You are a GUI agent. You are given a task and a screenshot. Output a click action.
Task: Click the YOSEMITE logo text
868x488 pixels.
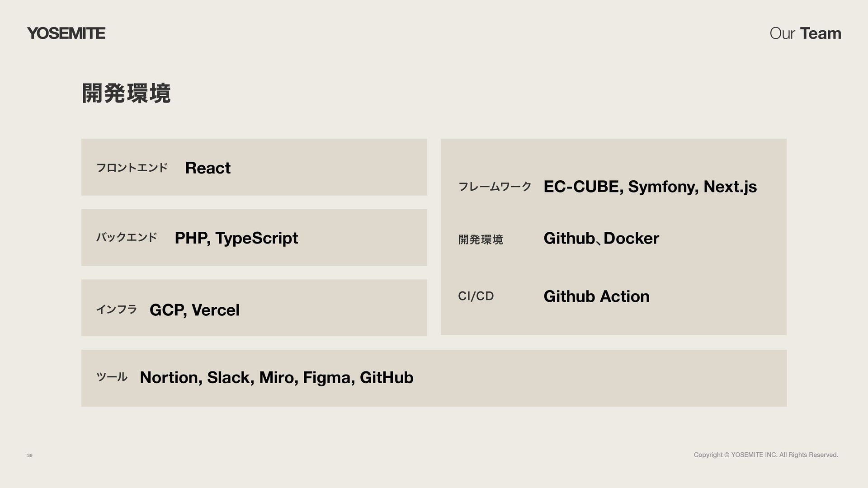(66, 33)
